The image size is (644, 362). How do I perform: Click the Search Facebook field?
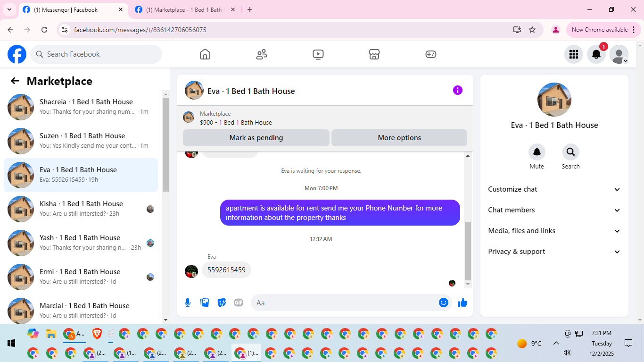pos(96,54)
